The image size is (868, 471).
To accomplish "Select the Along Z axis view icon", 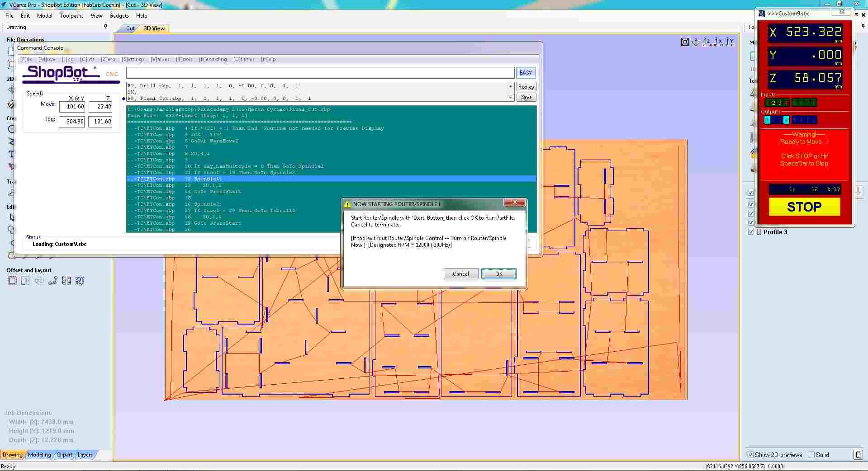I will click(x=707, y=41).
